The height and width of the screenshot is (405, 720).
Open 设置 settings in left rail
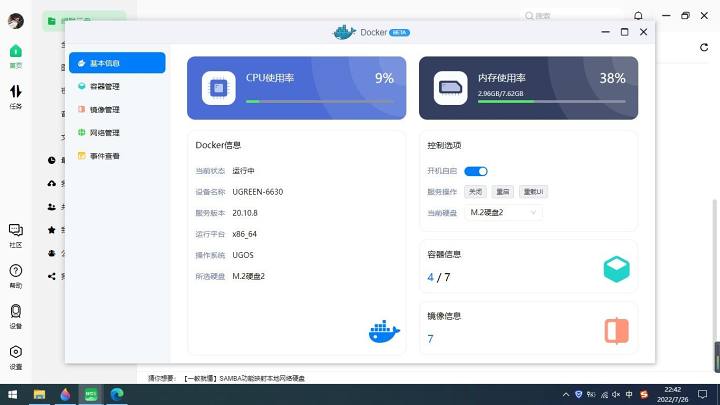(16, 357)
